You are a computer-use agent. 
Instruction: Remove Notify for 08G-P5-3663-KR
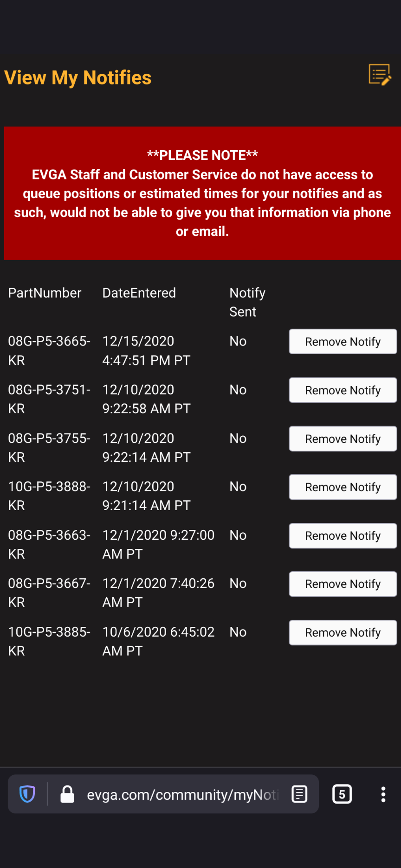tap(343, 536)
